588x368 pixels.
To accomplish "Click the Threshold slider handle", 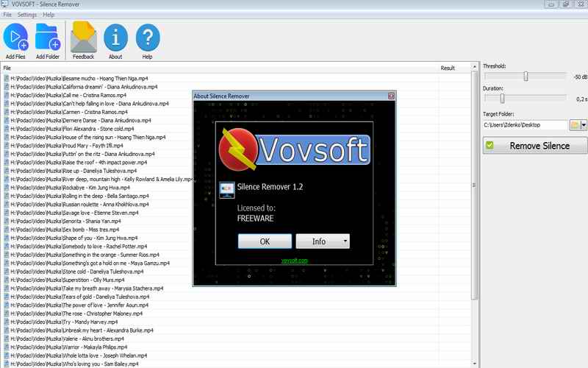I will click(526, 77).
